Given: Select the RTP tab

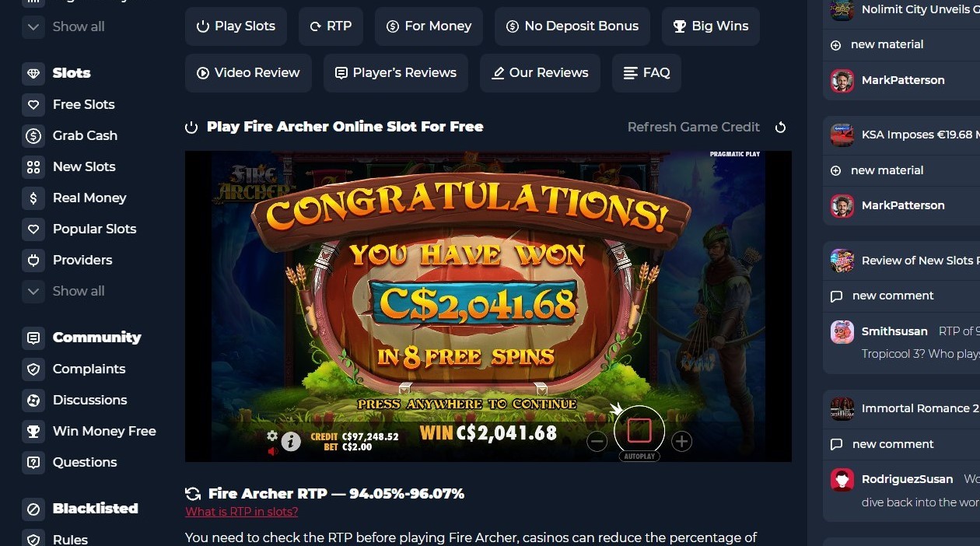Looking at the screenshot, I should point(331,26).
